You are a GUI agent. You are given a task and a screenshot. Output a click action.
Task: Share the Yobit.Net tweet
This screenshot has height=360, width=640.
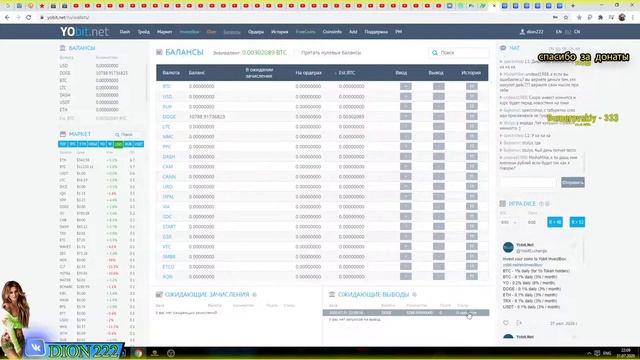[519, 323]
